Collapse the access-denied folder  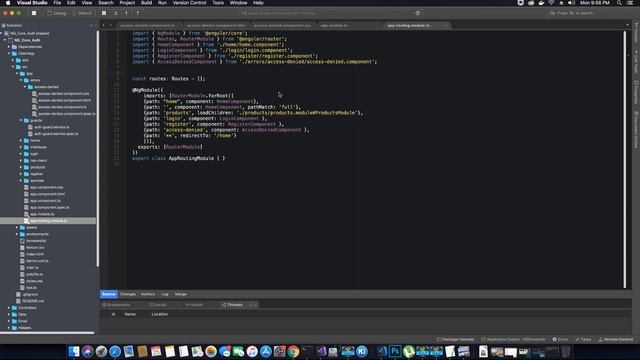point(25,87)
